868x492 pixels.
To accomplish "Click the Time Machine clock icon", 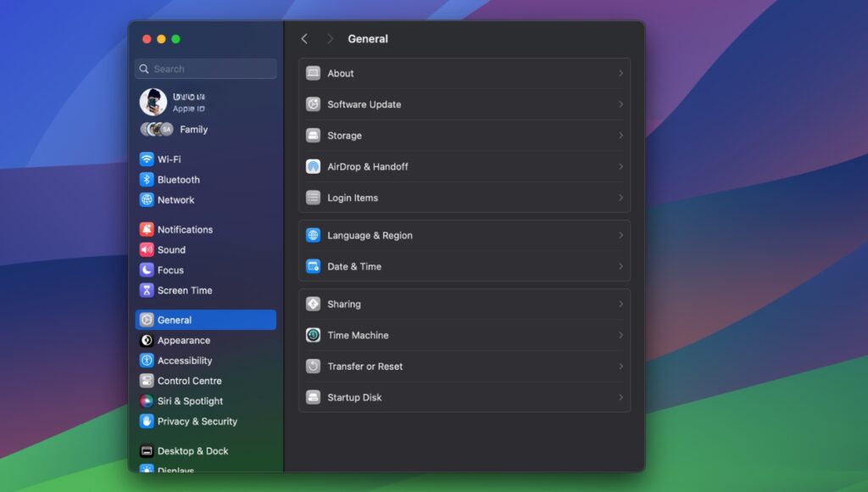I will (x=314, y=335).
